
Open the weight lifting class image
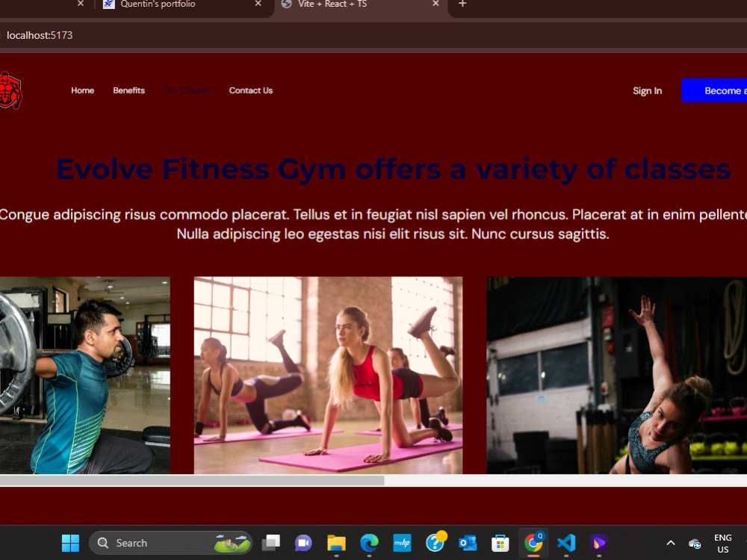tap(85, 376)
